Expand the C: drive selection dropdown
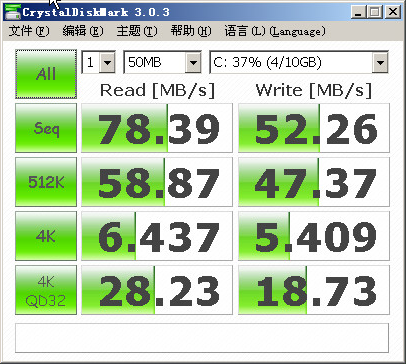Screen dimensions: 406x364 pyautogui.click(x=299, y=62)
